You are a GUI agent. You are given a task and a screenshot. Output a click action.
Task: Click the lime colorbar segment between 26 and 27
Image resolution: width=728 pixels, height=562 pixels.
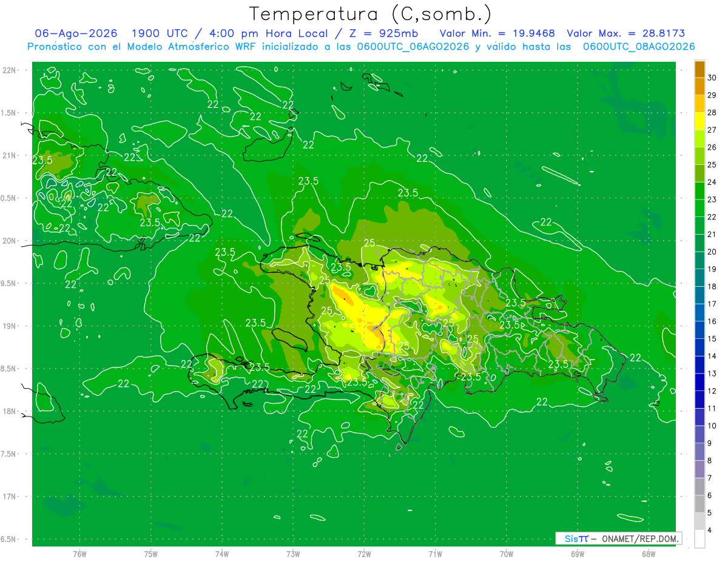pyautogui.click(x=699, y=139)
